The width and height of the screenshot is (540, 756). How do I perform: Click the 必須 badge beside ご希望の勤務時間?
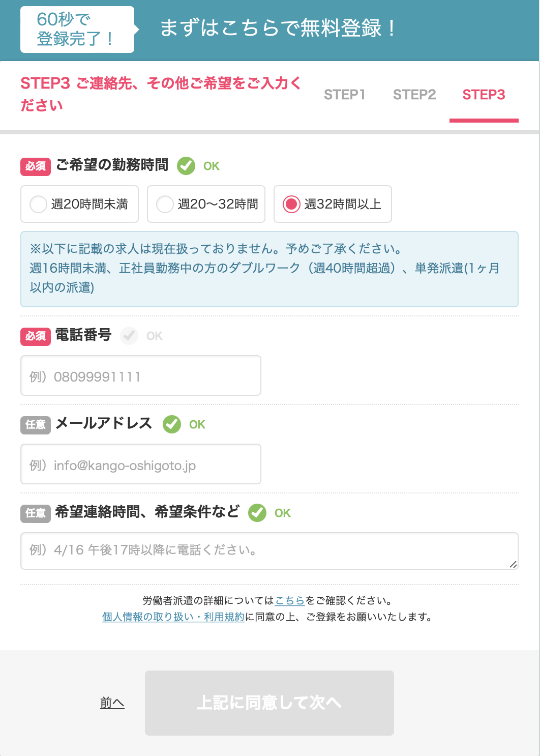tap(36, 166)
